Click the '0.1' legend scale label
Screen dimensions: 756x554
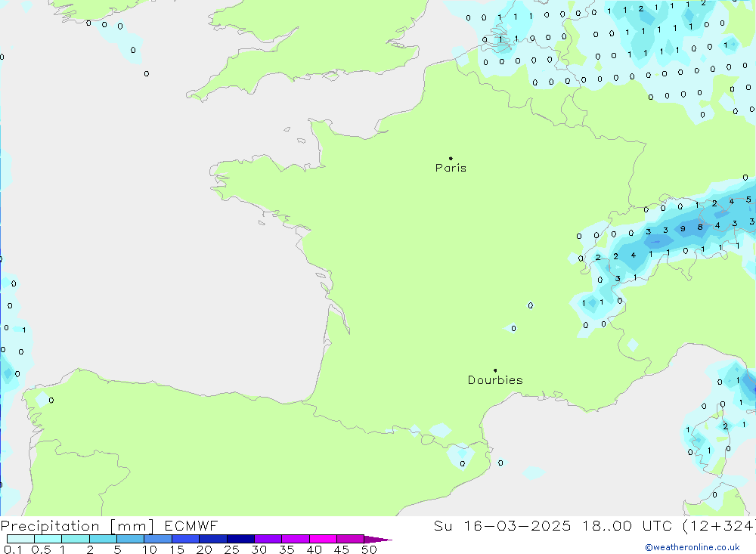coord(13,549)
